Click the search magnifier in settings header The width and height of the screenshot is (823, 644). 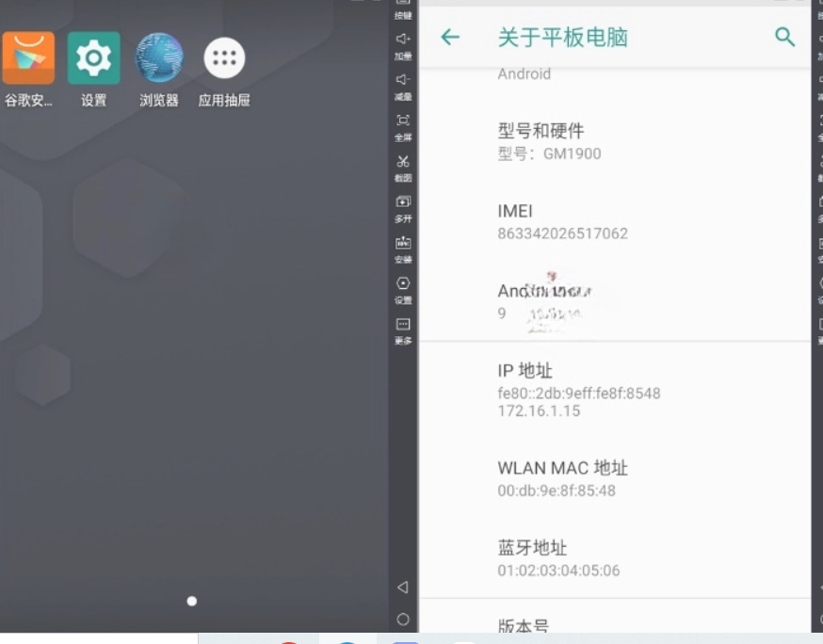tap(784, 37)
